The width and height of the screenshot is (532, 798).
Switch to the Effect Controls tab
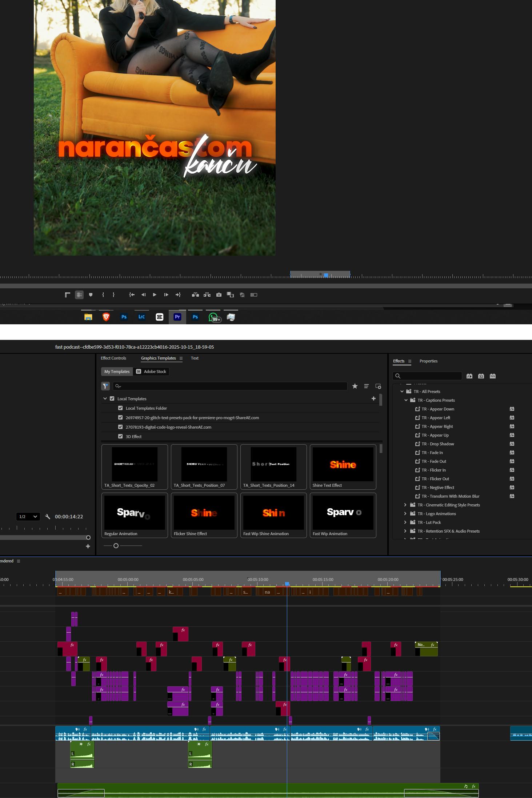pos(113,358)
